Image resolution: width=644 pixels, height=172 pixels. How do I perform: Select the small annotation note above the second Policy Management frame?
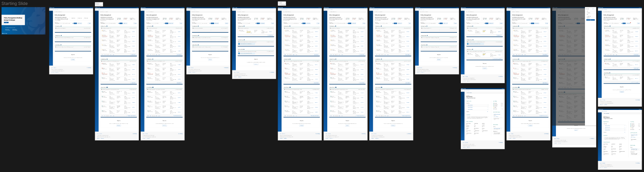click(x=99, y=4)
